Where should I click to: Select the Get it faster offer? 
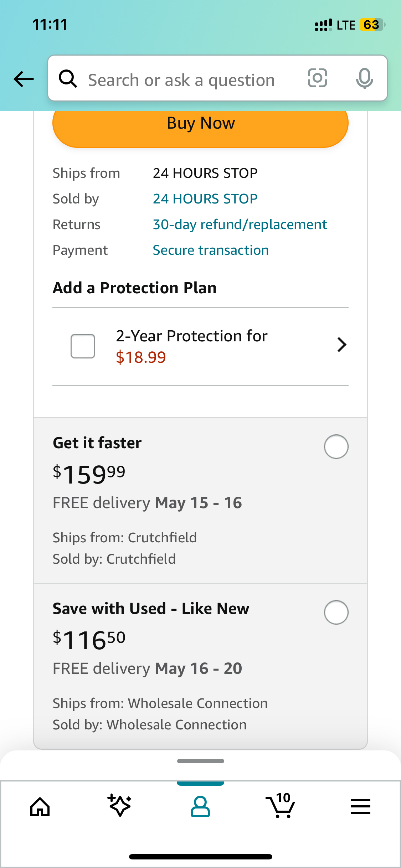(336, 446)
